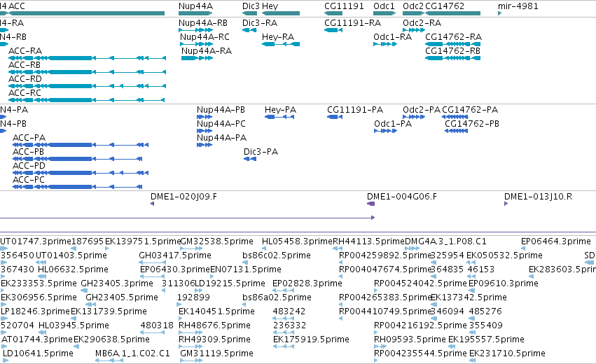Click the GM32538.5prime EST label

(x=216, y=241)
